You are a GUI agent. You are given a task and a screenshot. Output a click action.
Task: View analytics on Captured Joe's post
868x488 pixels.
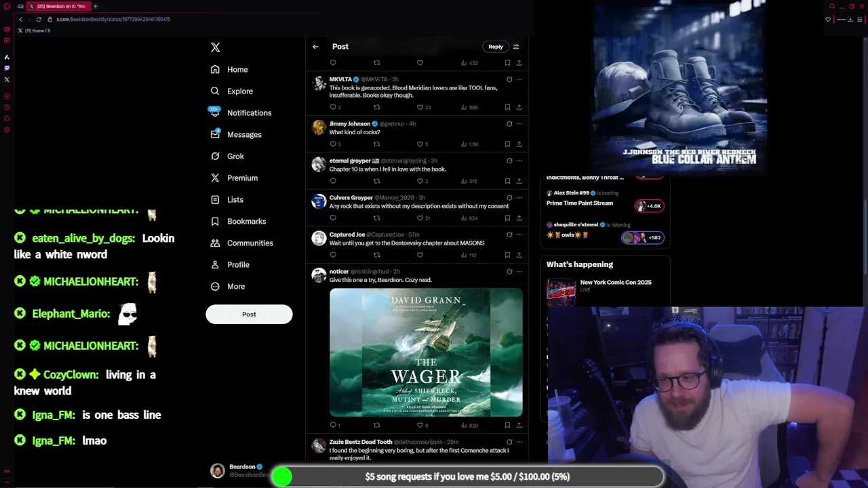click(469, 255)
